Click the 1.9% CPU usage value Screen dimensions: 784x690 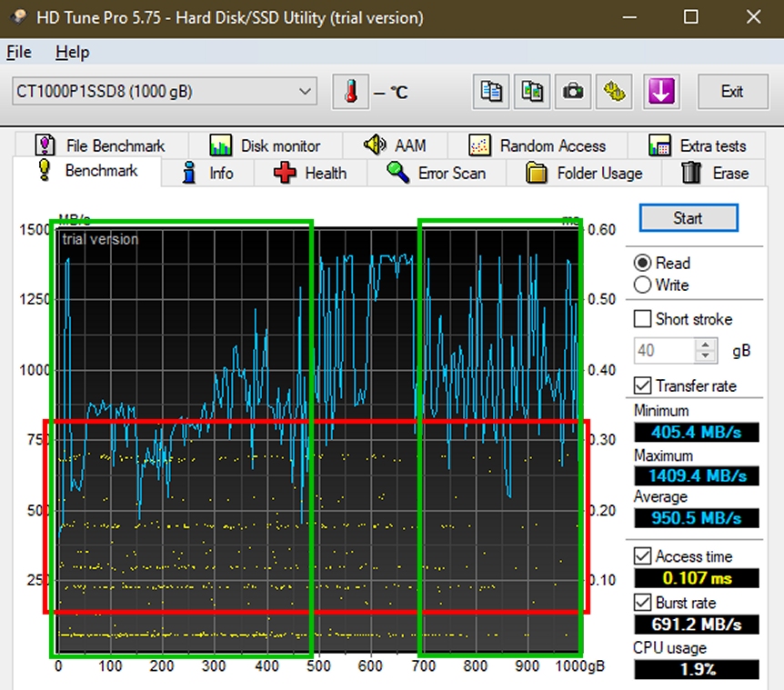tap(697, 669)
